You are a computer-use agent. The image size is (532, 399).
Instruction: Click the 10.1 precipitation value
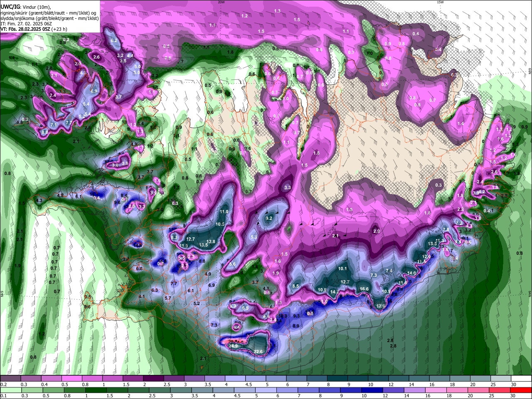[x=342, y=268]
